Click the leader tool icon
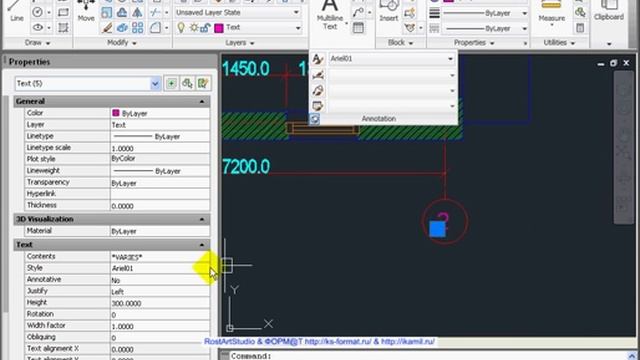Image resolution: width=640 pixels, height=360 pixels. (x=358, y=12)
